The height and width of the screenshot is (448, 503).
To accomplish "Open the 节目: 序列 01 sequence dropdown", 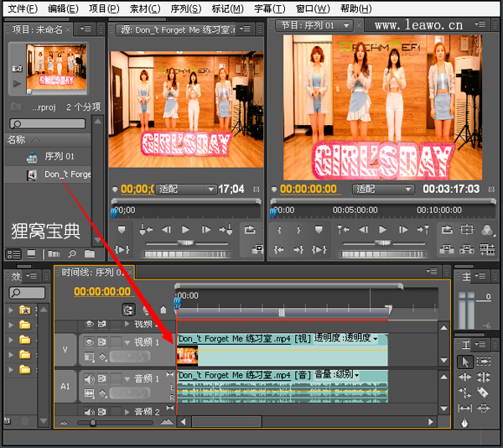I will tap(346, 25).
